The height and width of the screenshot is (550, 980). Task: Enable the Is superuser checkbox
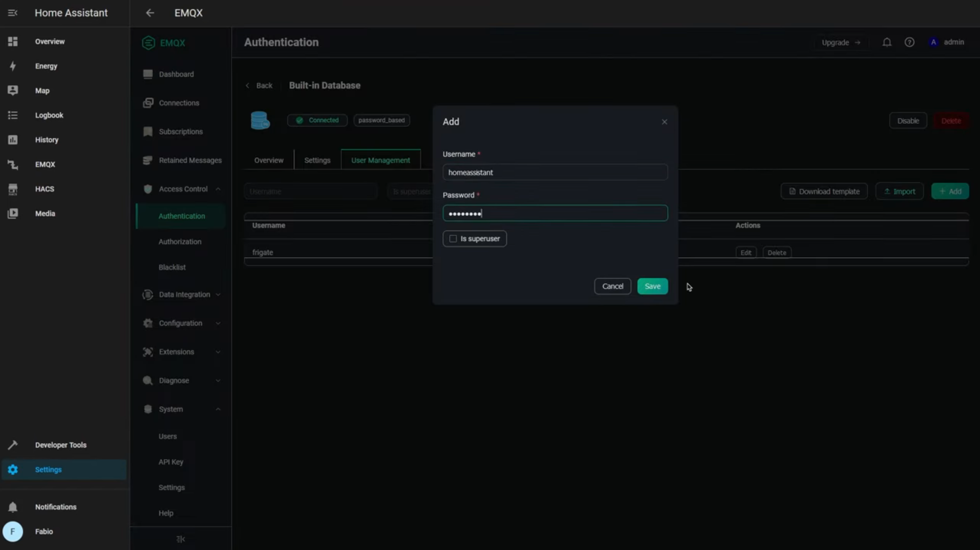tap(453, 239)
